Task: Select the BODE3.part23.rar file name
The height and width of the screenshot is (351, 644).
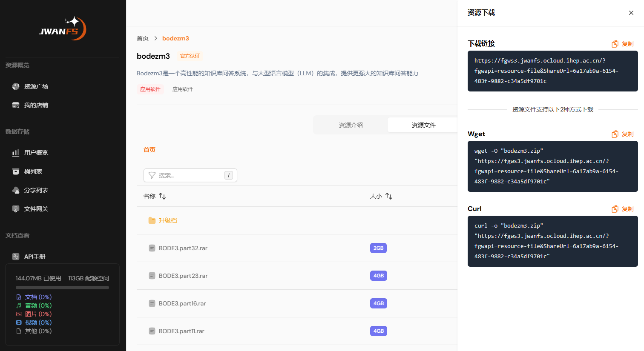Action: [x=183, y=276]
